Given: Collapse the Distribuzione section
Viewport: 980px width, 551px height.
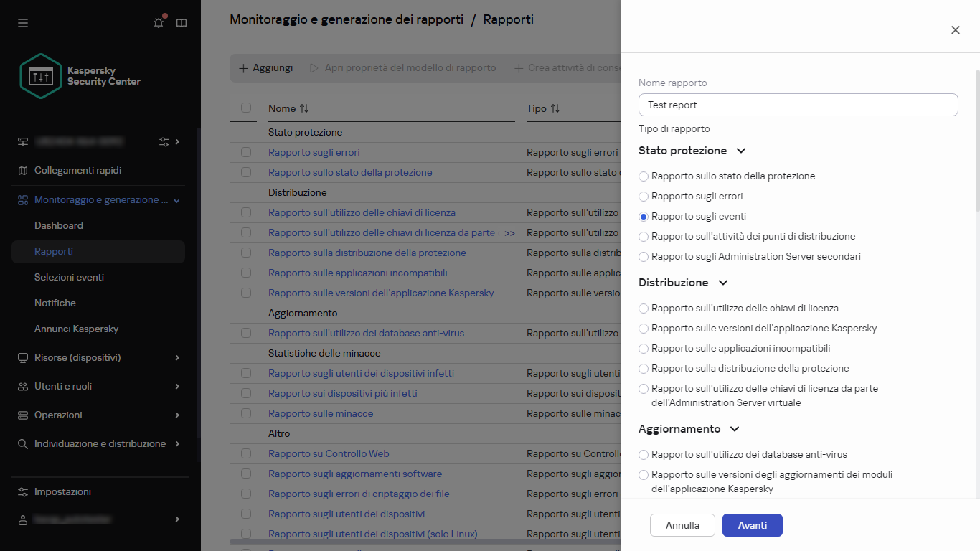Looking at the screenshot, I should pos(723,283).
